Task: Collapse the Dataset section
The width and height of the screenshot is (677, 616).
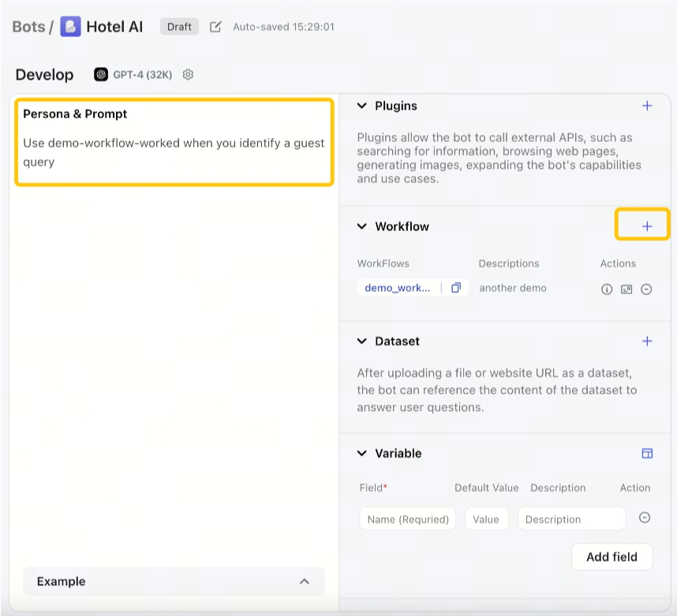Action: coord(362,342)
